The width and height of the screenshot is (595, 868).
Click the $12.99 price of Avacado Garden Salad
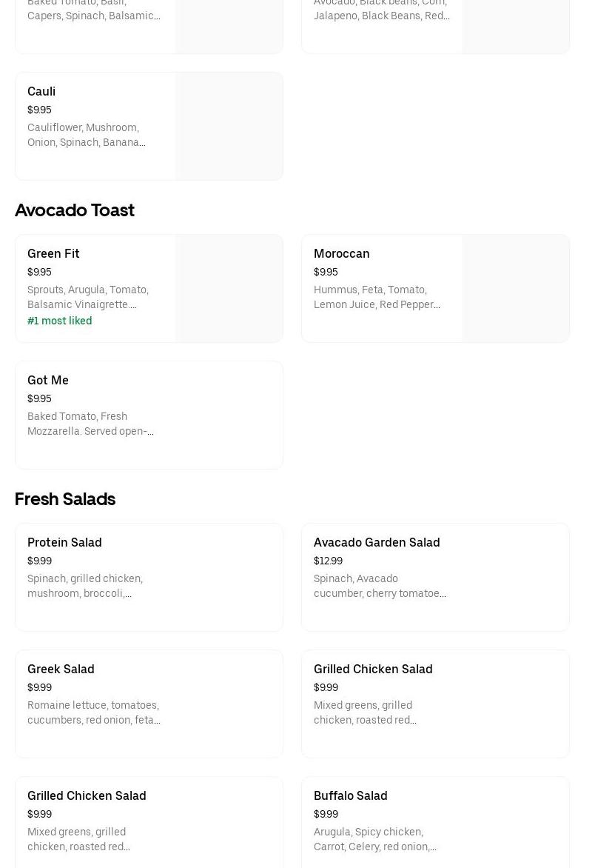[328, 561]
